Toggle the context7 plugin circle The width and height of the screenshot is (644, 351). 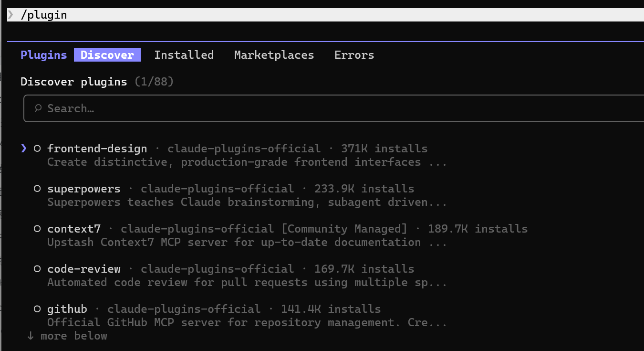tap(37, 229)
